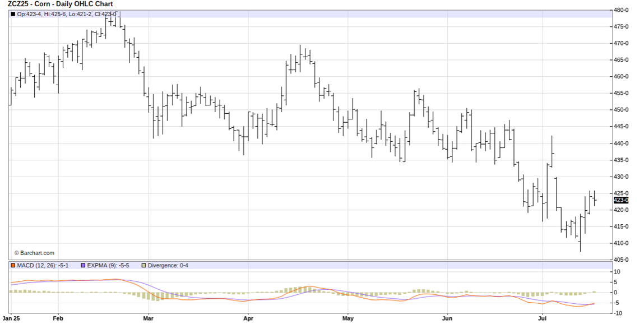Click the 475-0 price axis label
Image resolution: width=644 pixels, height=324 pixels.
622,27
